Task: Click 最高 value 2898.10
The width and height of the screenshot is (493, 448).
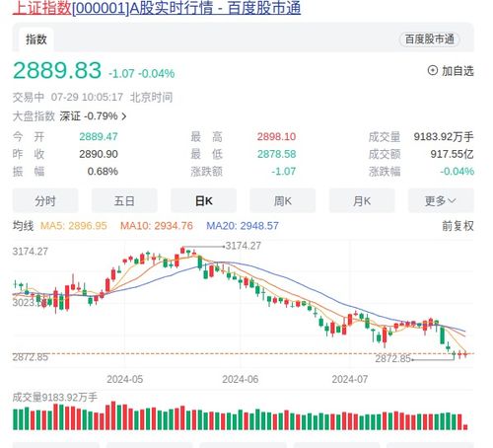Action: 276,136
